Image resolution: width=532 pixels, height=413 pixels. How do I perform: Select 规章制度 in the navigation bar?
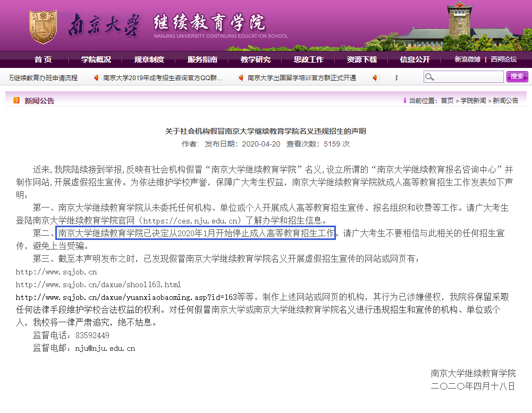coord(149,59)
